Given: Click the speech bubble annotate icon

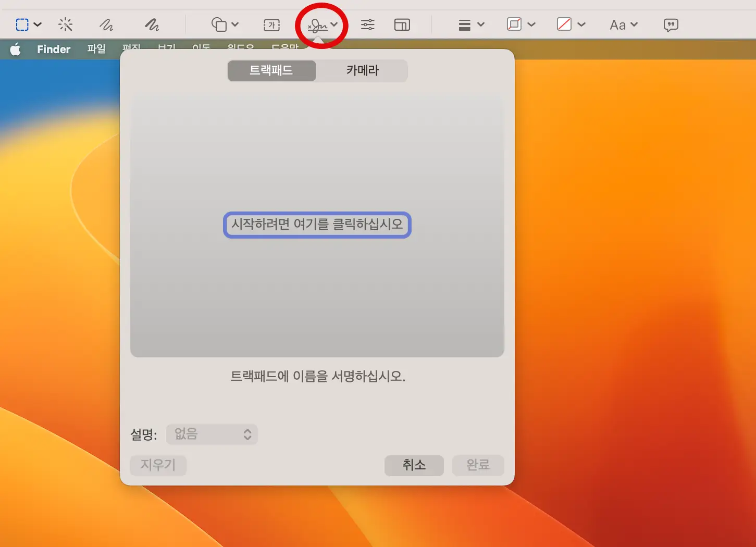Looking at the screenshot, I should point(671,25).
